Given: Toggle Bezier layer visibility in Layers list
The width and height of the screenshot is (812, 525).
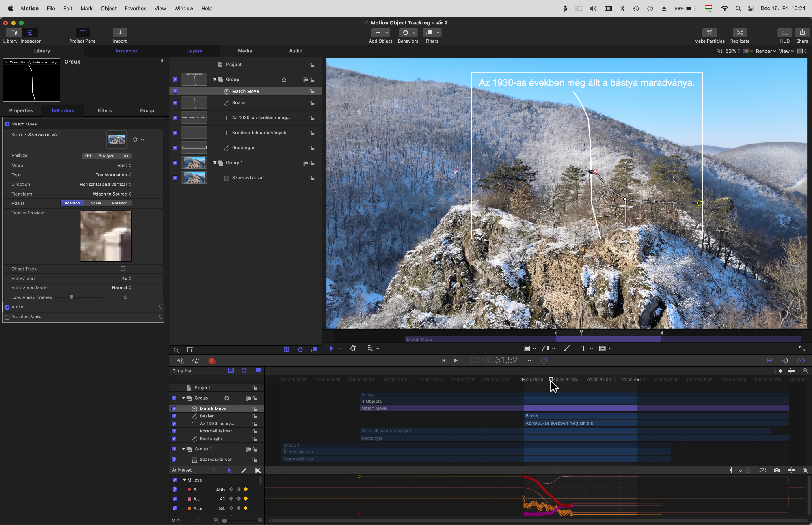Looking at the screenshot, I should click(x=175, y=103).
